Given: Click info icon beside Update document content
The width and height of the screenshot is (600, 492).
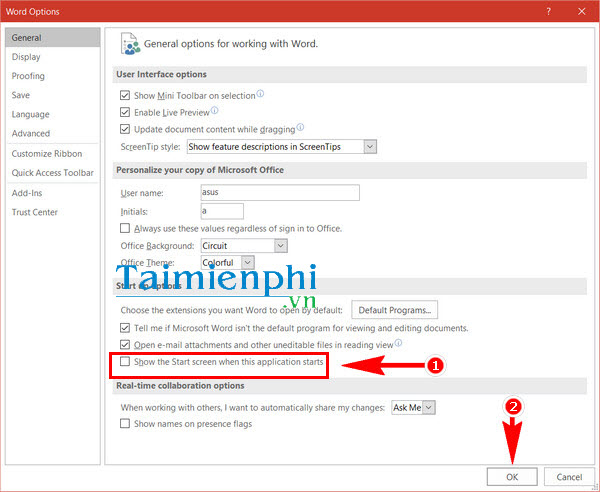Looking at the screenshot, I should click(300, 128).
